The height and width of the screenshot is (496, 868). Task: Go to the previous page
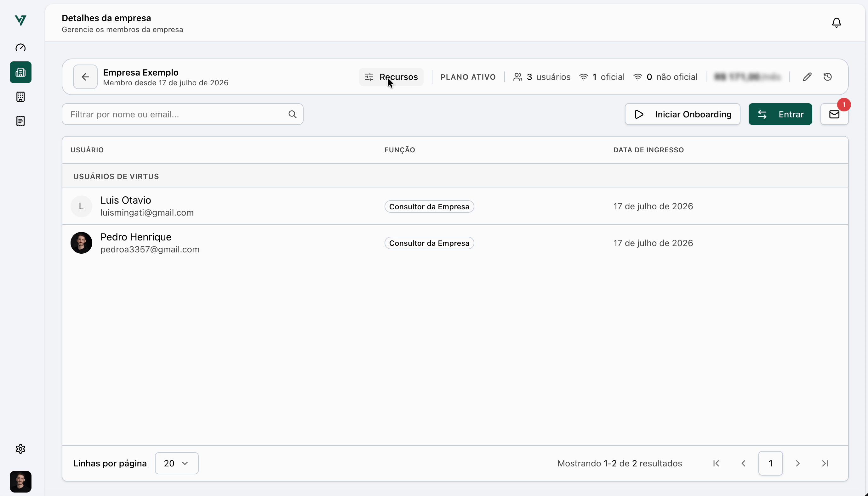pyautogui.click(x=743, y=463)
